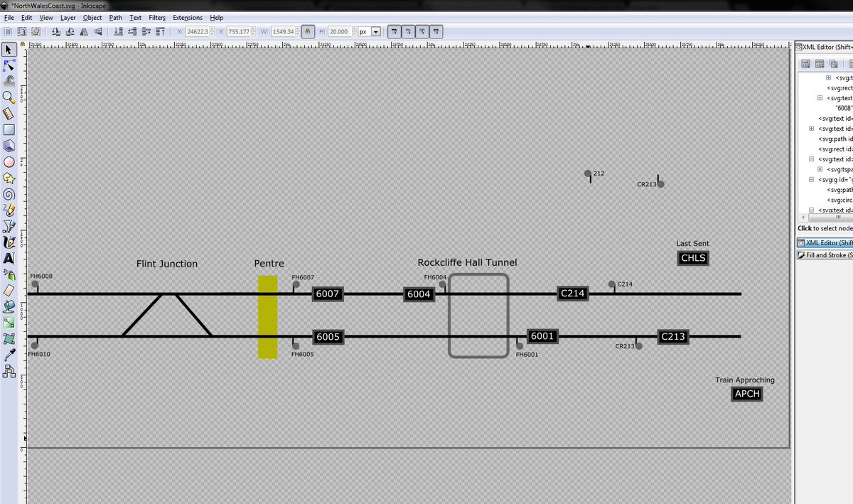This screenshot has height=504, width=853.
Task: Click the Y coordinate input field
Action: 239,31
